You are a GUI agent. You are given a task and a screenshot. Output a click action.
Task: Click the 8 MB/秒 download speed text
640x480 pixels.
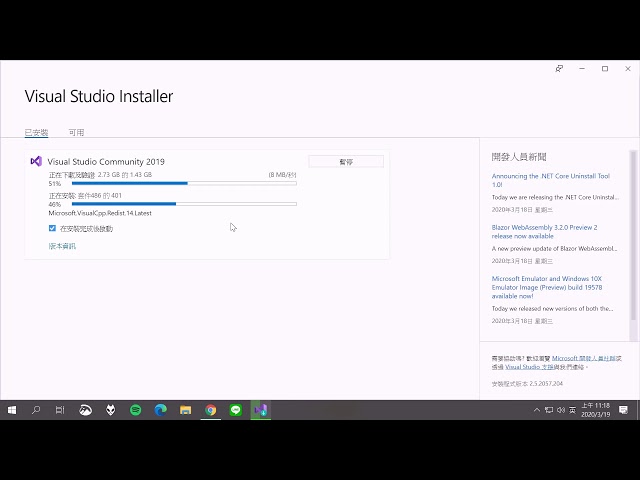(x=282, y=175)
